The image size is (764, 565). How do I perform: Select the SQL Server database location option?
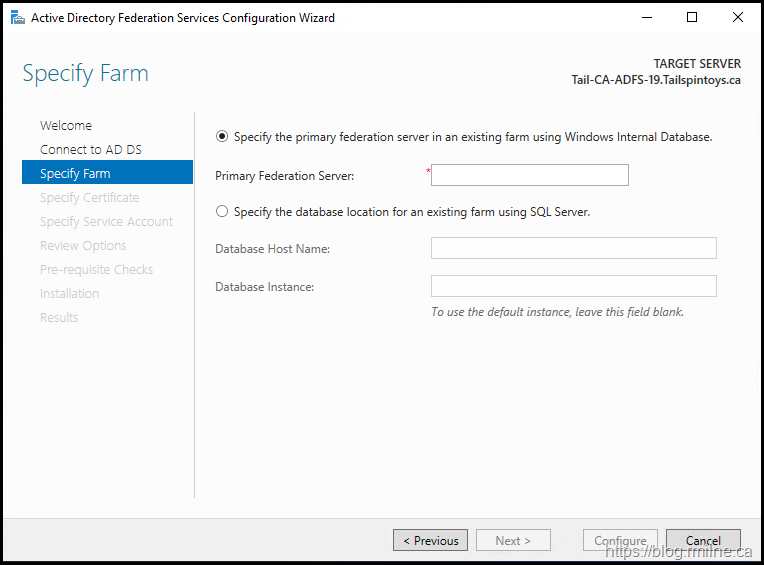click(x=222, y=212)
